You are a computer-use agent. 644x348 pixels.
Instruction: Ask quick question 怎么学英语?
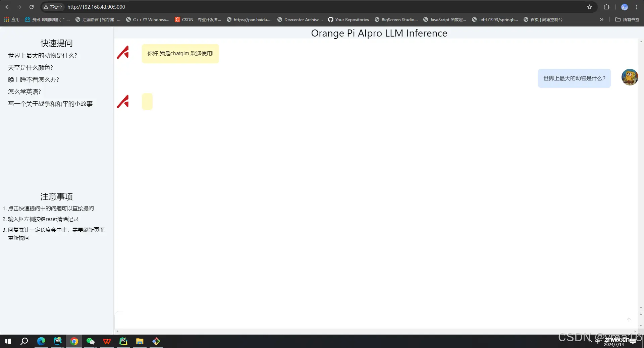pyautogui.click(x=24, y=92)
